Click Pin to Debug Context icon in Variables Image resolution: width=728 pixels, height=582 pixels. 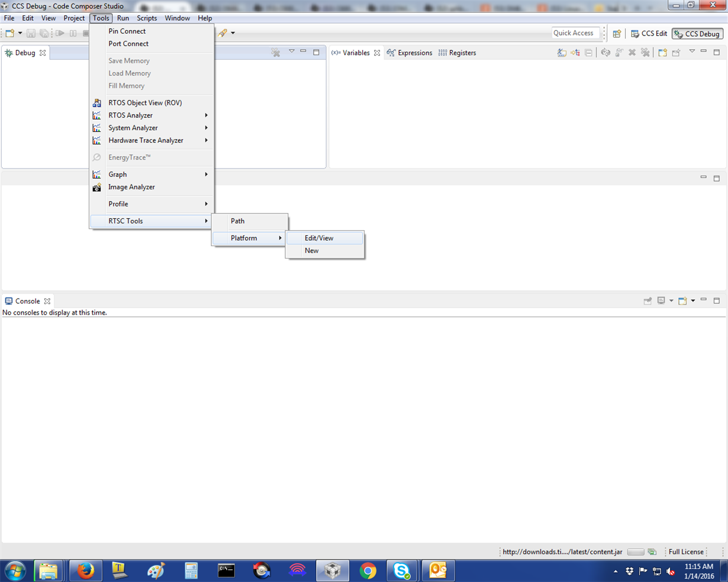pos(676,53)
